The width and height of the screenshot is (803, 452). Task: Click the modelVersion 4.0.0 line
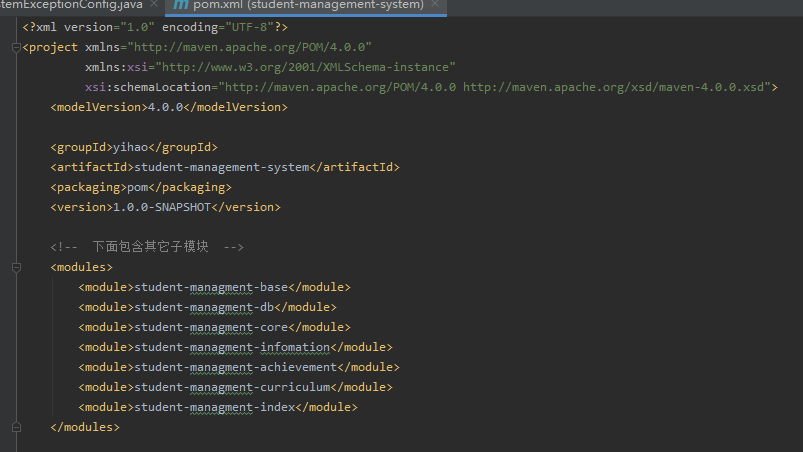pyautogui.click(x=169, y=107)
